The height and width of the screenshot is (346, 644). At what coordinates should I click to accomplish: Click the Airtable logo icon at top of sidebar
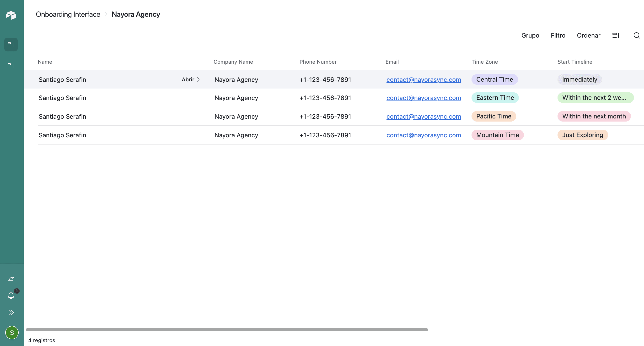[11, 15]
